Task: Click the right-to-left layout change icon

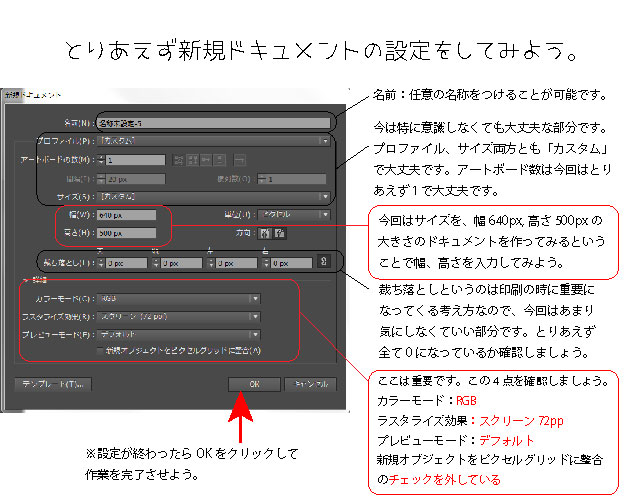Action: [240, 160]
